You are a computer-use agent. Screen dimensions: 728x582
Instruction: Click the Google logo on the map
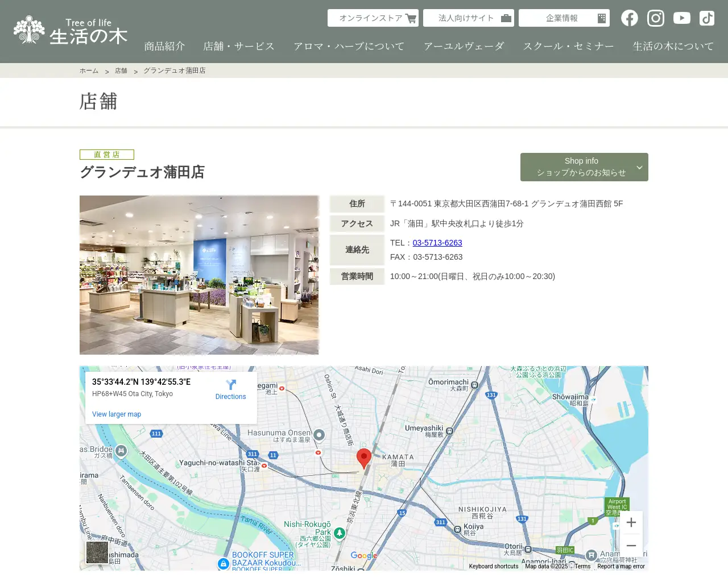(363, 555)
